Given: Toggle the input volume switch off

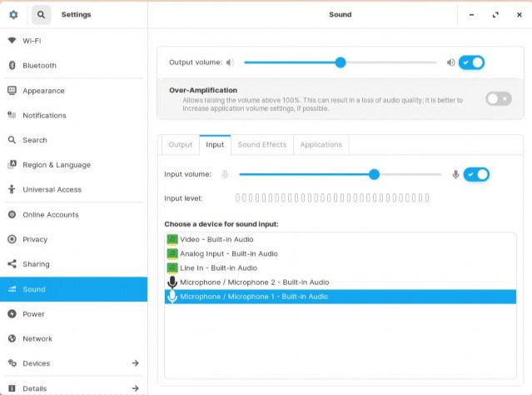Looking at the screenshot, I should point(476,174).
